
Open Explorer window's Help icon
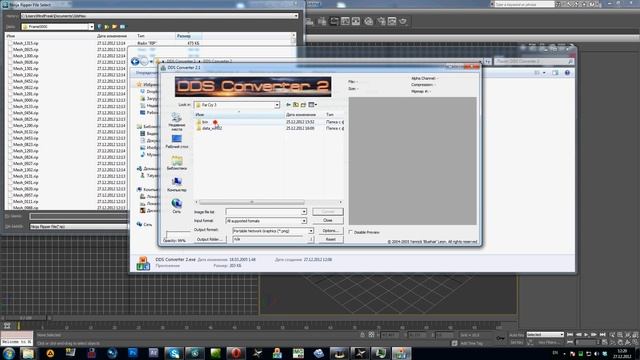(567, 73)
